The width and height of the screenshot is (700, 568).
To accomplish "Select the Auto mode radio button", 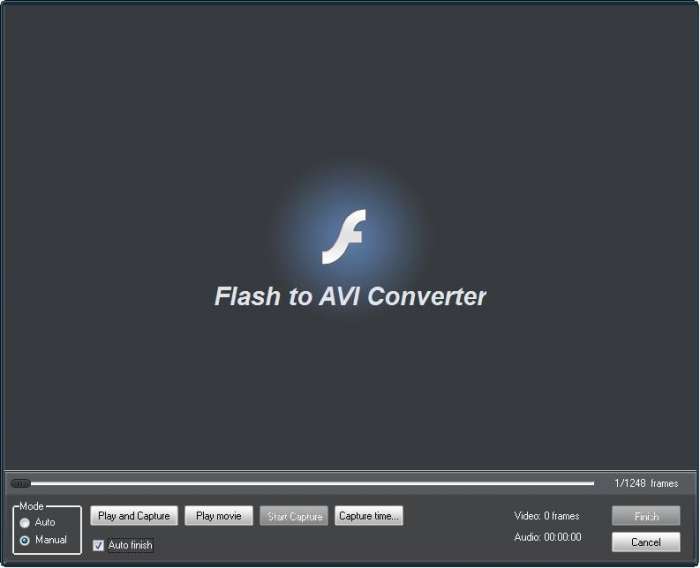I will point(25,522).
